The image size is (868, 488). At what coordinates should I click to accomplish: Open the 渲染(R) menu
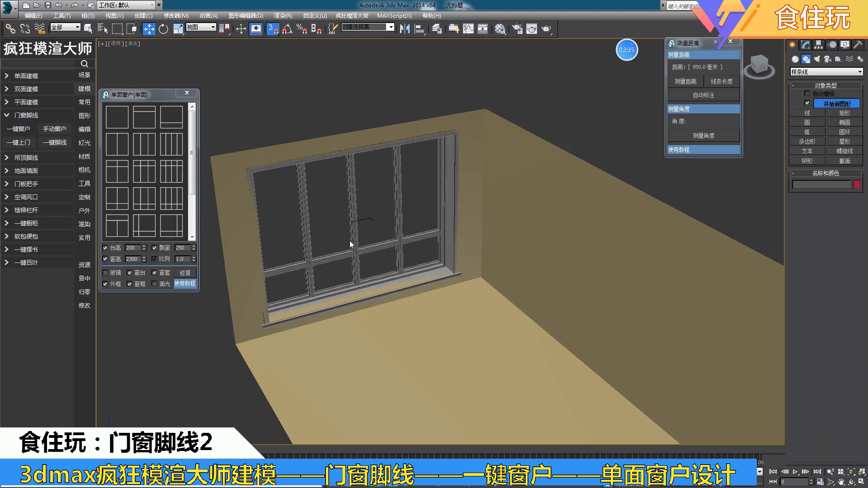coord(283,15)
